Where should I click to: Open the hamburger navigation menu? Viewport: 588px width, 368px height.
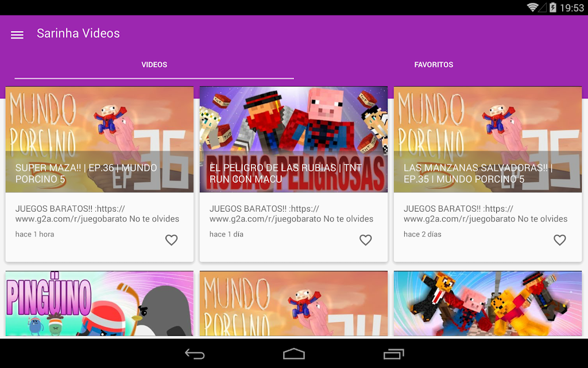click(x=17, y=34)
